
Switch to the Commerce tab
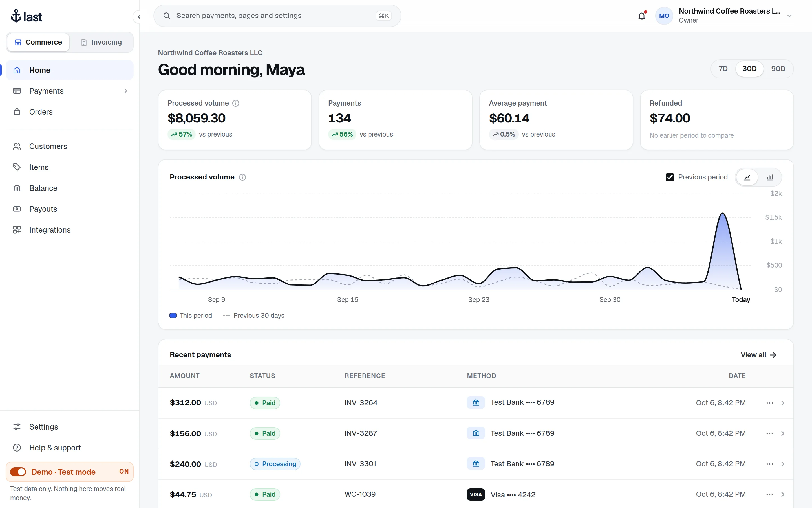(38, 42)
